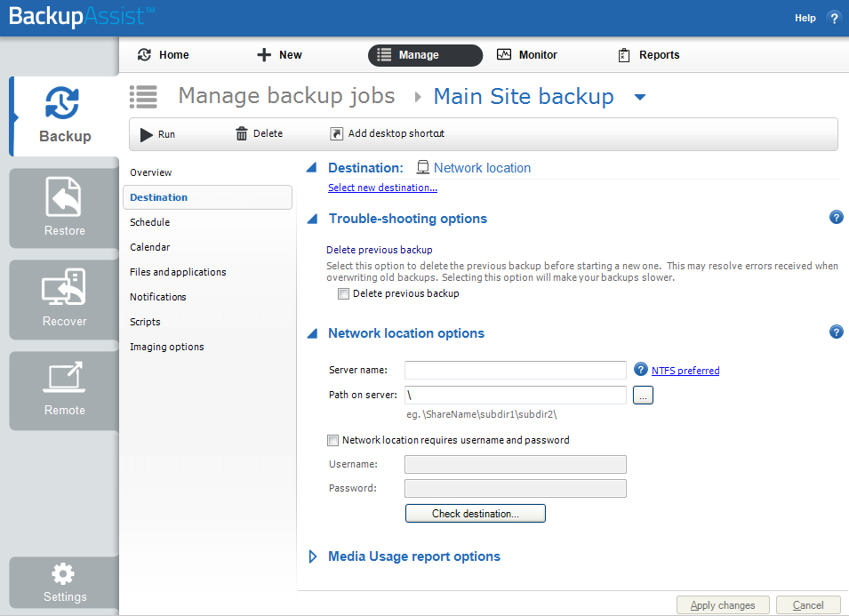Screen dimensions: 849x616
Task: Expand the Media Usage report options section
Action: pyautogui.click(x=312, y=556)
